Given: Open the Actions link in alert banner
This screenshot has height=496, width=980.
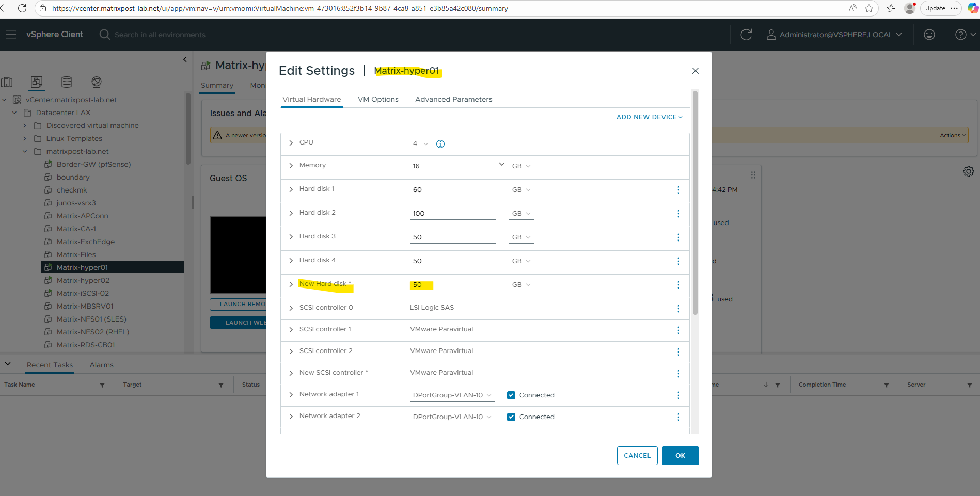Looking at the screenshot, I should click(953, 135).
